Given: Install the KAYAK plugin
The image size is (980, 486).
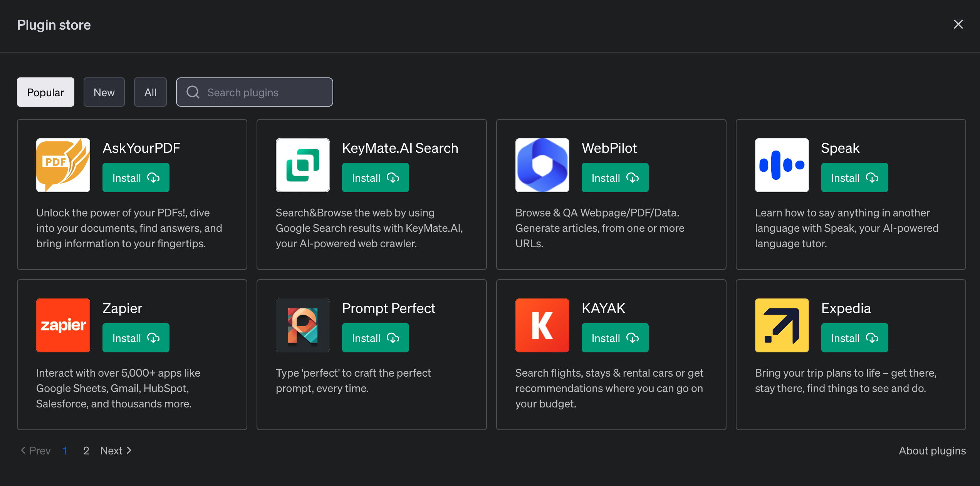Looking at the screenshot, I should coord(615,338).
